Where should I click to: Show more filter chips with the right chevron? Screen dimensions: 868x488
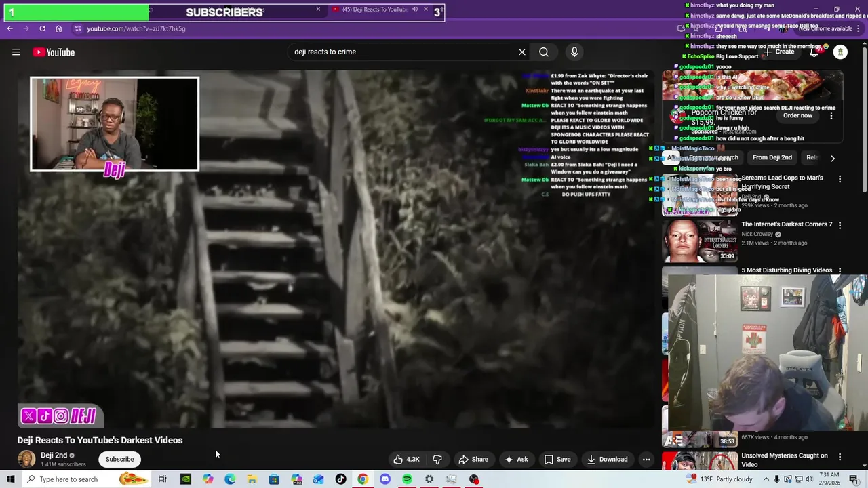(833, 158)
